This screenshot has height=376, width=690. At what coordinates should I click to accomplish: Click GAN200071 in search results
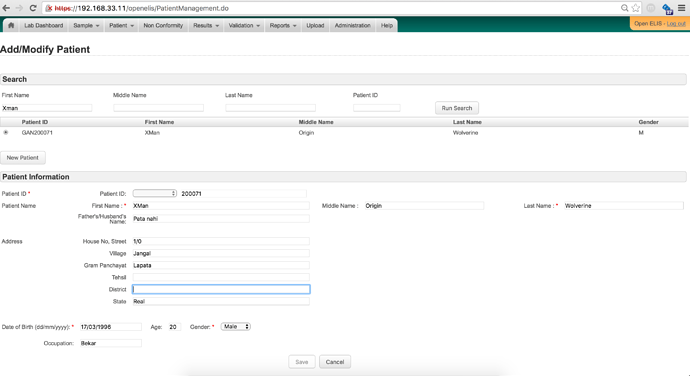[37, 133]
